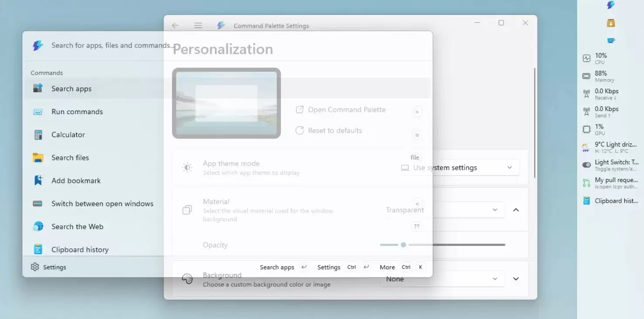644x319 pixels.
Task: Collapse the Material settings section chevron
Action: (x=516, y=210)
